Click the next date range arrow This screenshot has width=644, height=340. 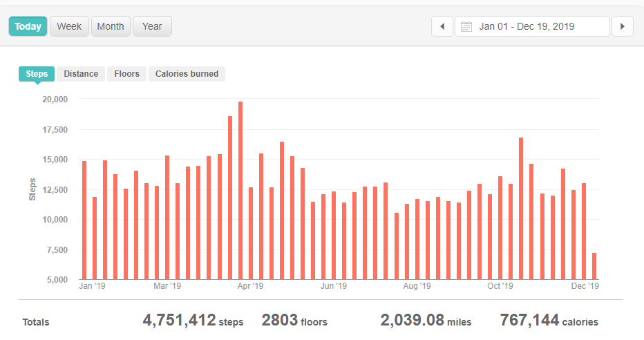pos(623,27)
